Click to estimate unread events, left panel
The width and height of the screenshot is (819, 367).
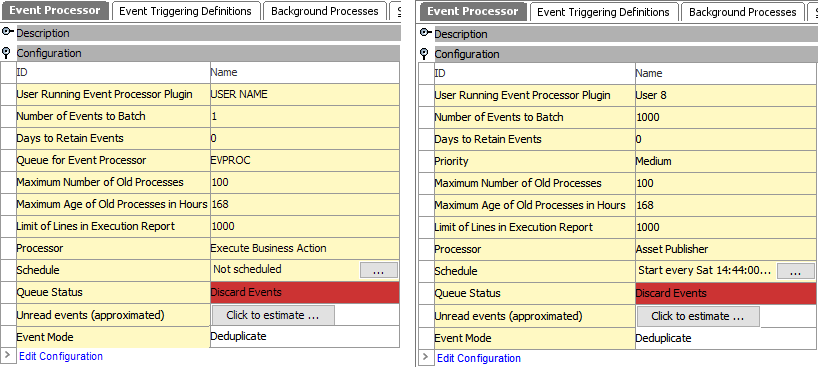273,315
